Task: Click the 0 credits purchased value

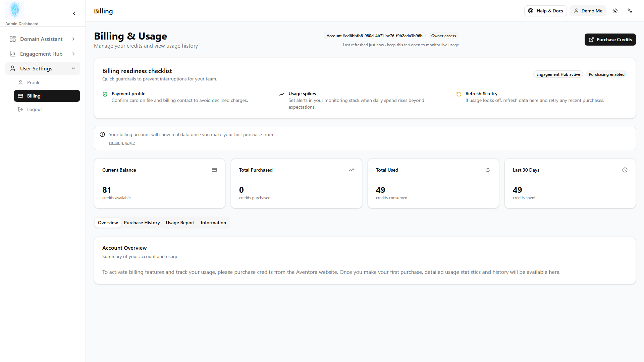Action: [241, 190]
